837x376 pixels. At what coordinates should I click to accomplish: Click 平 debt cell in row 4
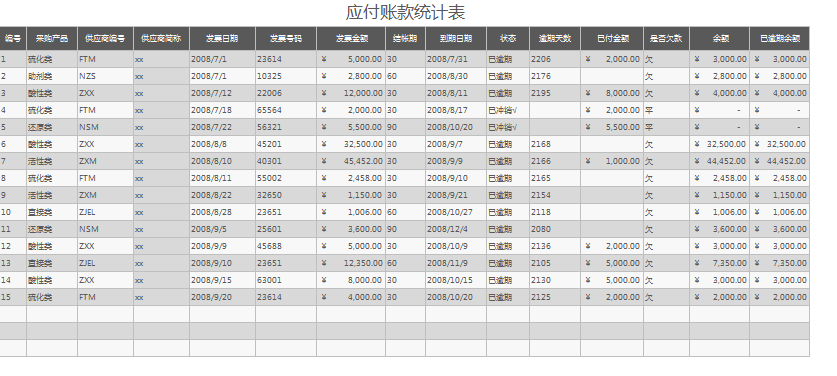point(666,111)
